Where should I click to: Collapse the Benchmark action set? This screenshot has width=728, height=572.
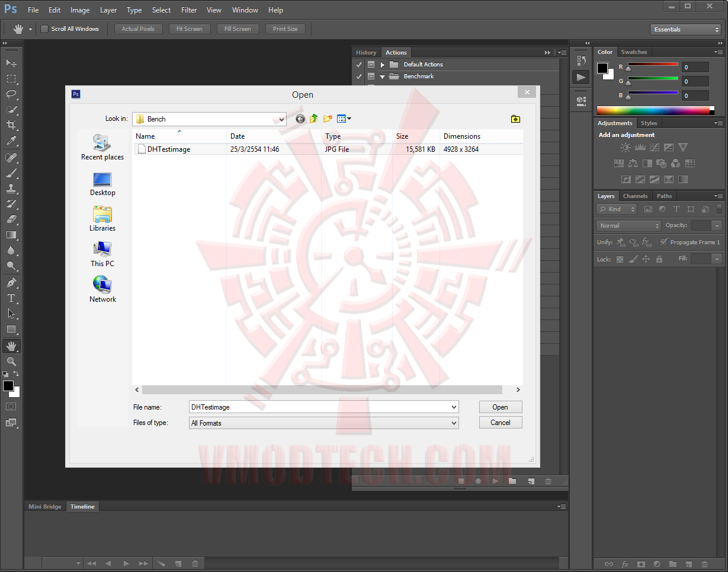383,76
